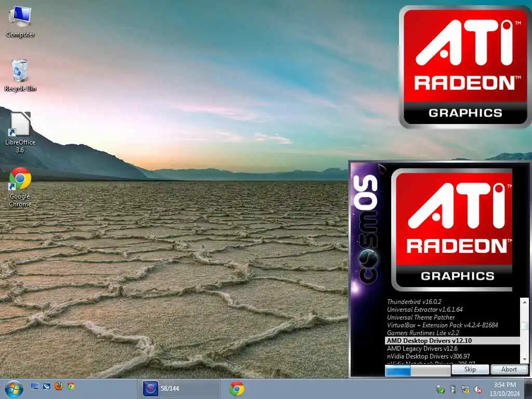Click the Show desktop strip beside the clock
Screen dimensions: 532x399
528,389
